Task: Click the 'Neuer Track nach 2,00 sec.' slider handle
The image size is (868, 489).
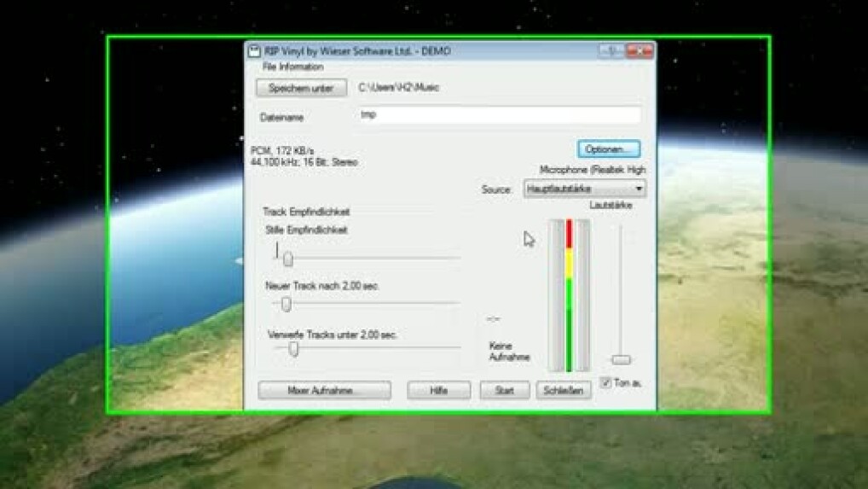Action: tap(286, 304)
